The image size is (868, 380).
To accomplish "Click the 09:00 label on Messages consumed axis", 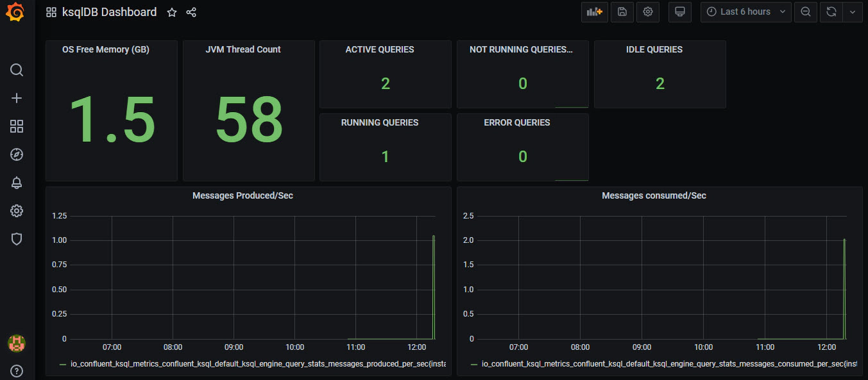I will click(643, 347).
